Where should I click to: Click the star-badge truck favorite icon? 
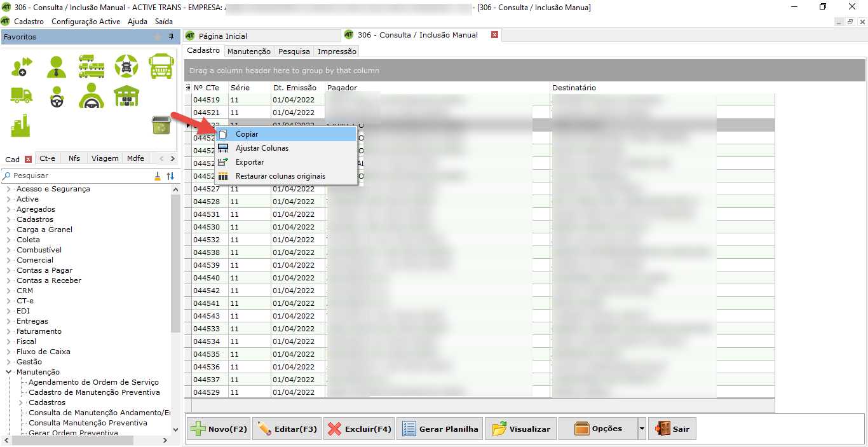pos(126,66)
